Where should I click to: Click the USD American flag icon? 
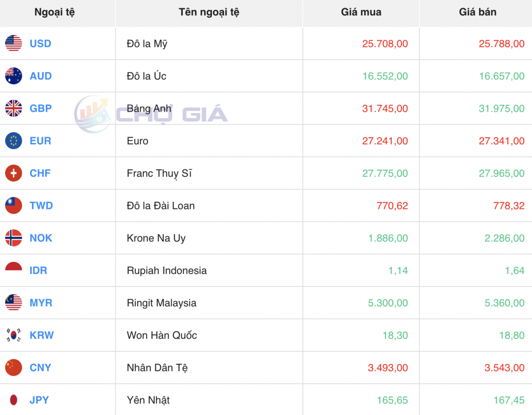[13, 43]
